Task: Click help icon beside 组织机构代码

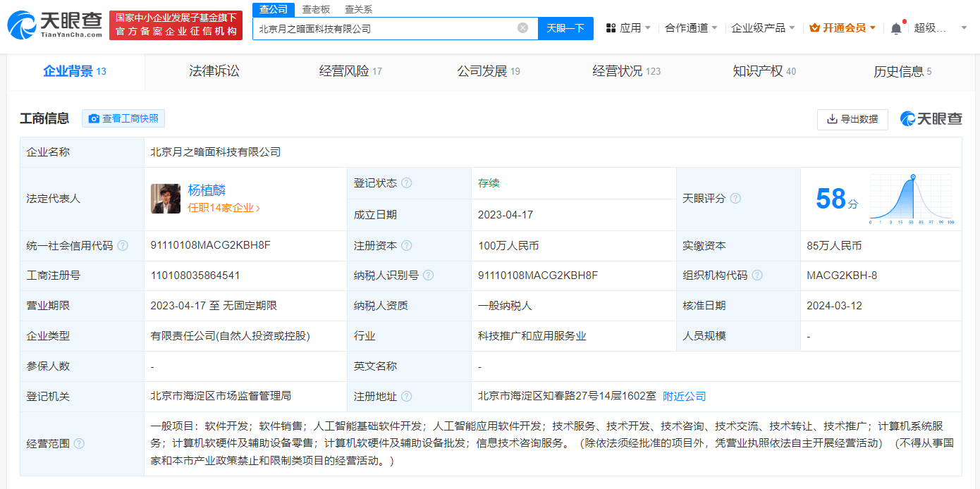Action: 757,276
